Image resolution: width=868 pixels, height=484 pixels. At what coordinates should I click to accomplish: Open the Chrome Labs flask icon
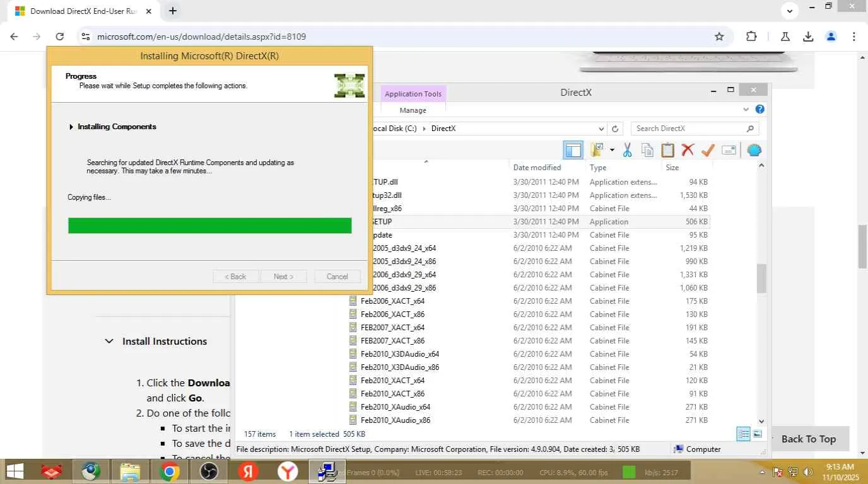click(785, 37)
